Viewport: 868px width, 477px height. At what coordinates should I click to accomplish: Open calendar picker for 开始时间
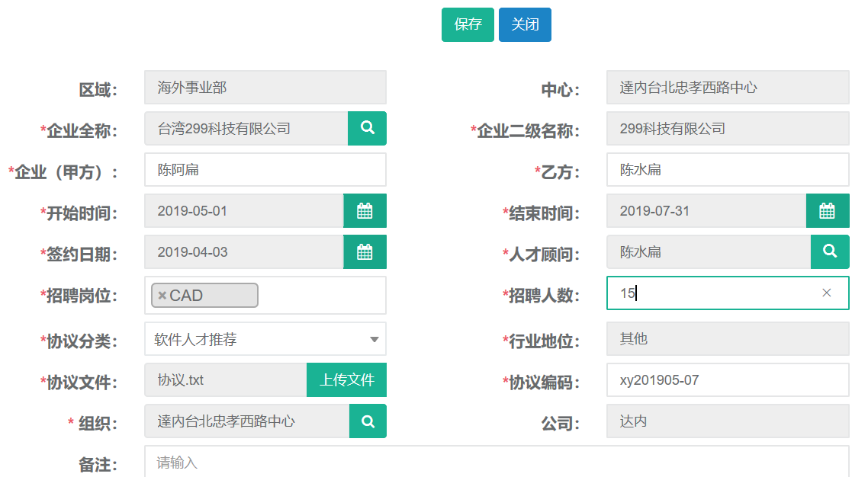point(365,211)
